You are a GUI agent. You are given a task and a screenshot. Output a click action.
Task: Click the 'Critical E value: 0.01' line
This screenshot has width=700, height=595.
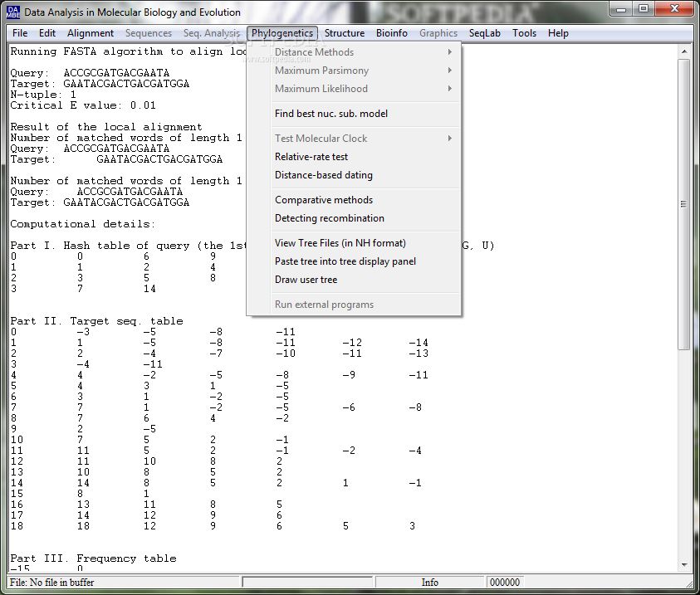pos(83,105)
